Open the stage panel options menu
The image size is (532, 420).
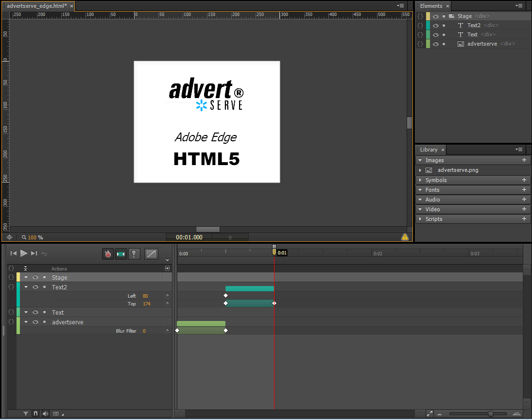point(400,5)
